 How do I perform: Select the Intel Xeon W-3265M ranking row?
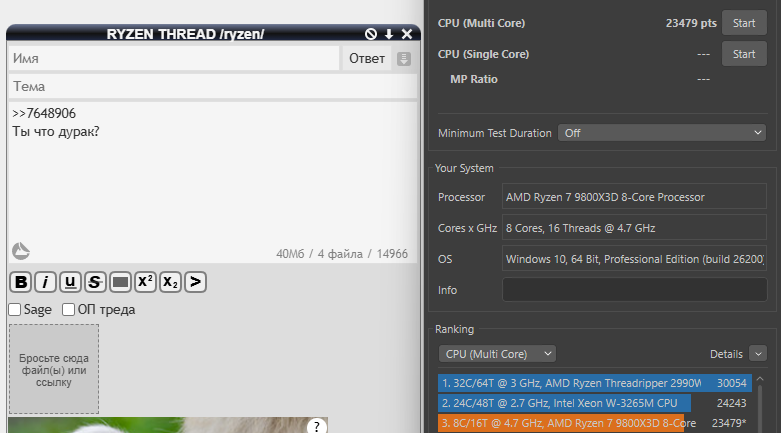[595, 403]
